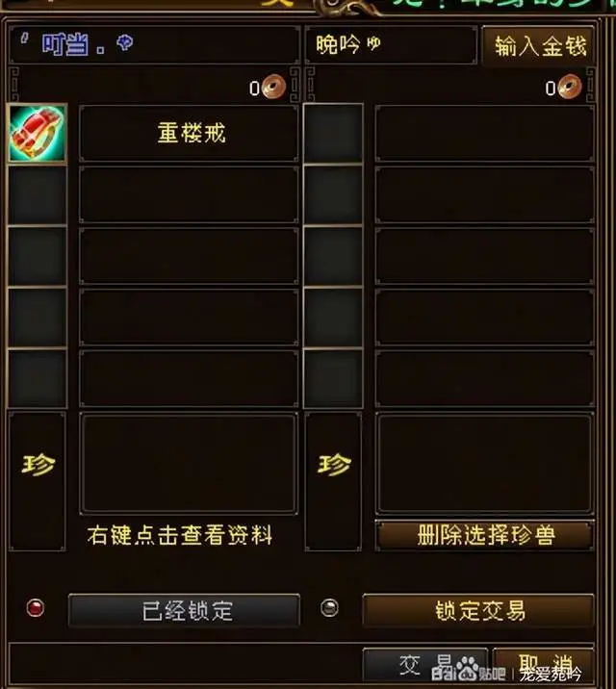Click the right 珍 pet slot icon
616x689 pixels.
334,464
